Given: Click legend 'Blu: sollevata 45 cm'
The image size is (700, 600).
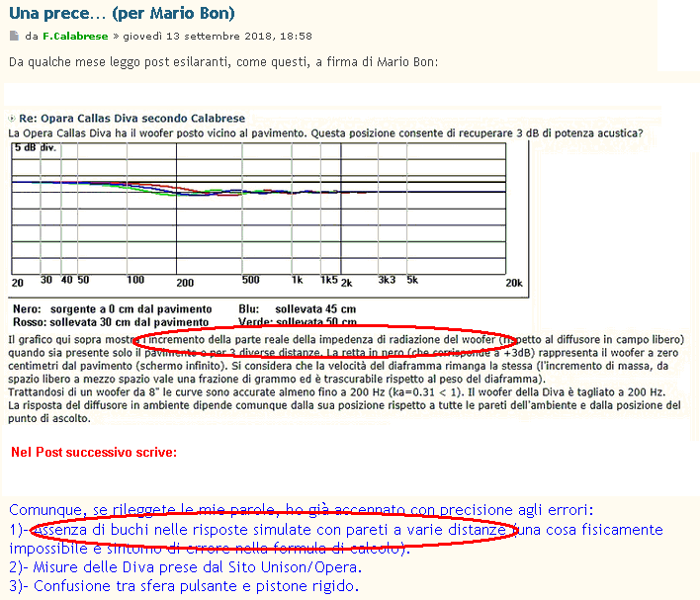Looking at the screenshot, I should click(x=298, y=309).
